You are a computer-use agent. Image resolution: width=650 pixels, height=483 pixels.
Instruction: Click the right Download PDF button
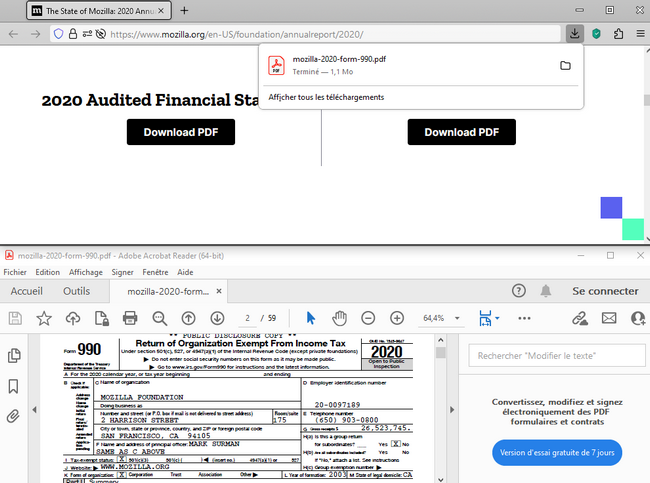(x=461, y=132)
